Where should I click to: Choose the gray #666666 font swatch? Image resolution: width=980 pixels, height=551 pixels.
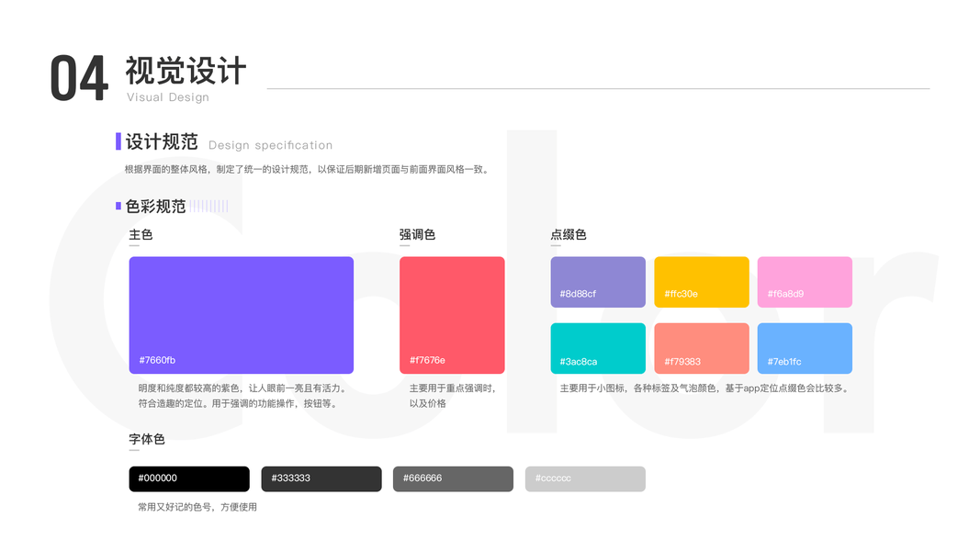pos(453,478)
